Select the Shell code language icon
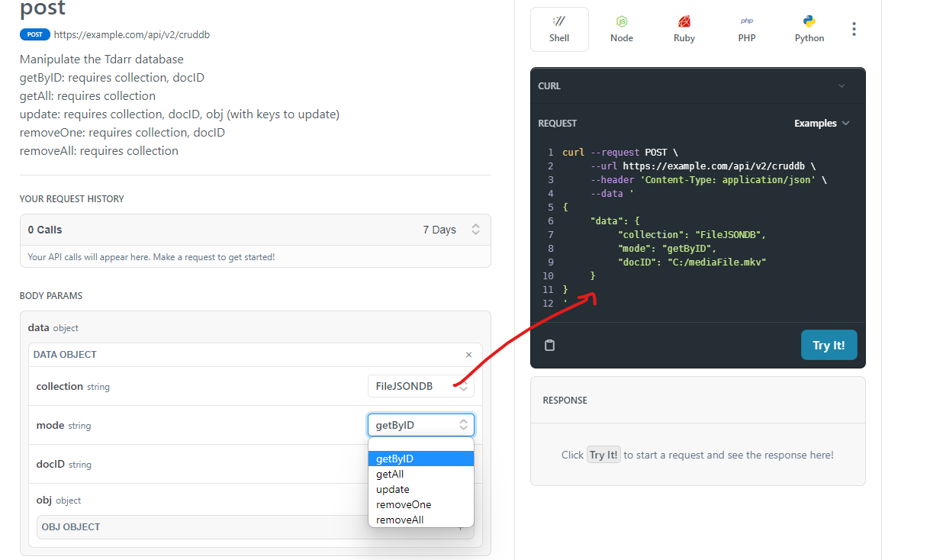 (x=559, y=29)
